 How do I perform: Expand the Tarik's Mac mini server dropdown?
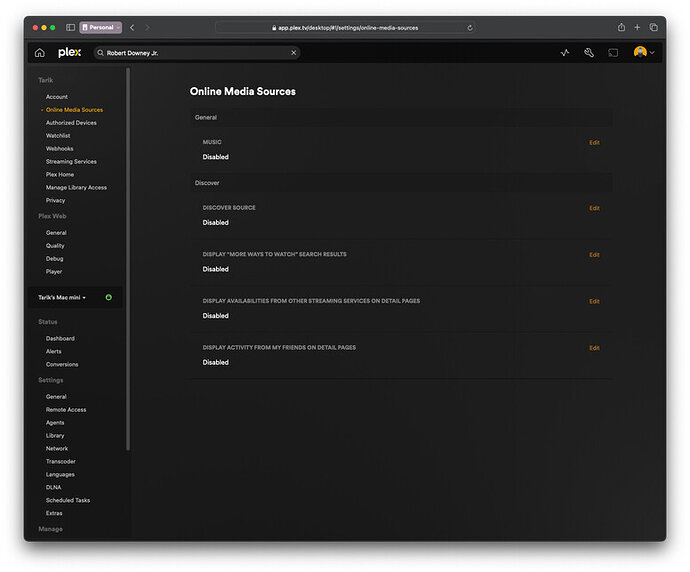coord(63,297)
